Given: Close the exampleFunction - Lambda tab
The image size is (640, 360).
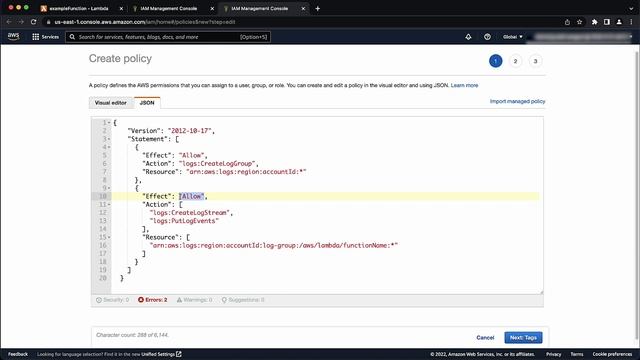Looking at the screenshot, I should (x=121, y=8).
